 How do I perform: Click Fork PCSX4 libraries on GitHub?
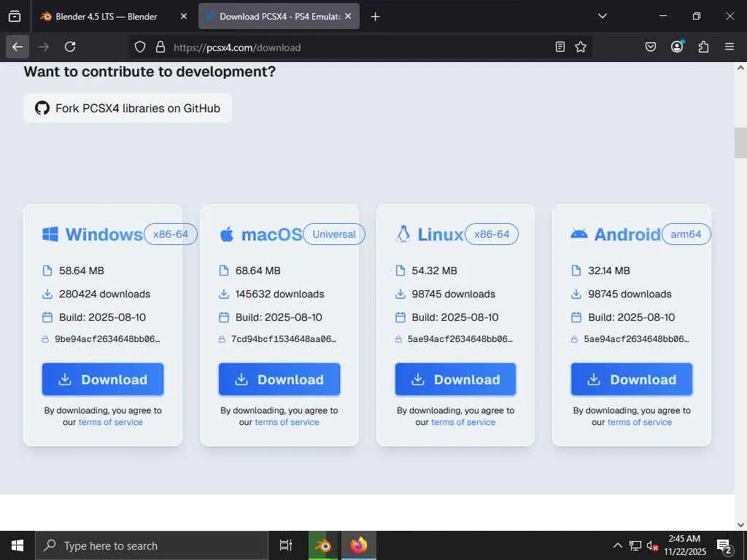(128, 108)
